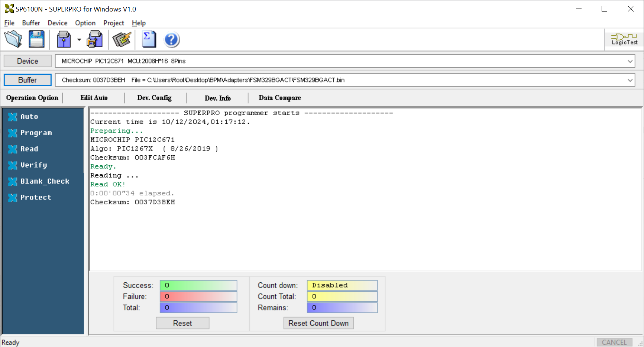The height and width of the screenshot is (347, 644).
Task: Click the green 'Ready.' log line
Action: [x=103, y=166]
